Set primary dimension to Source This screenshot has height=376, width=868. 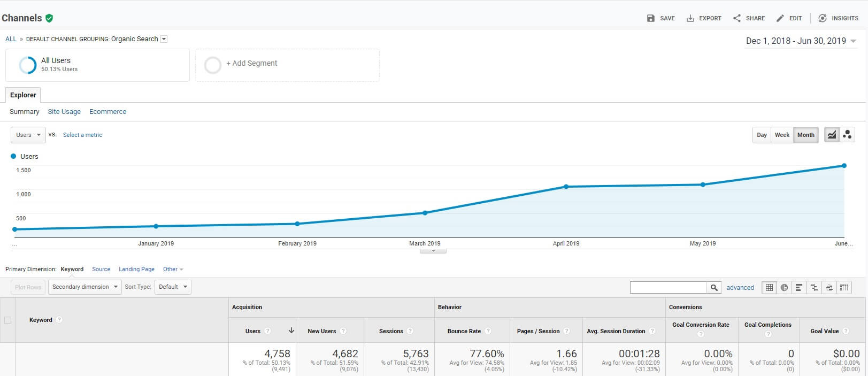point(101,269)
